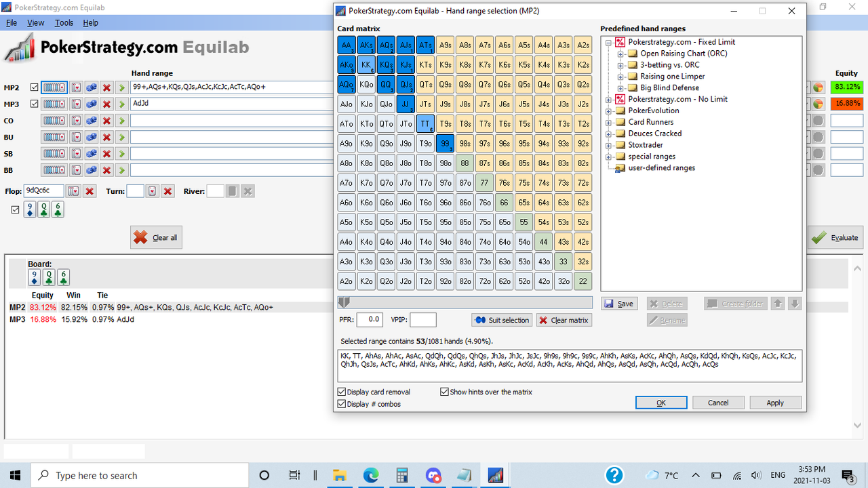This screenshot has height=488, width=868.
Task: Open flop card selection icon
Action: click(x=73, y=191)
